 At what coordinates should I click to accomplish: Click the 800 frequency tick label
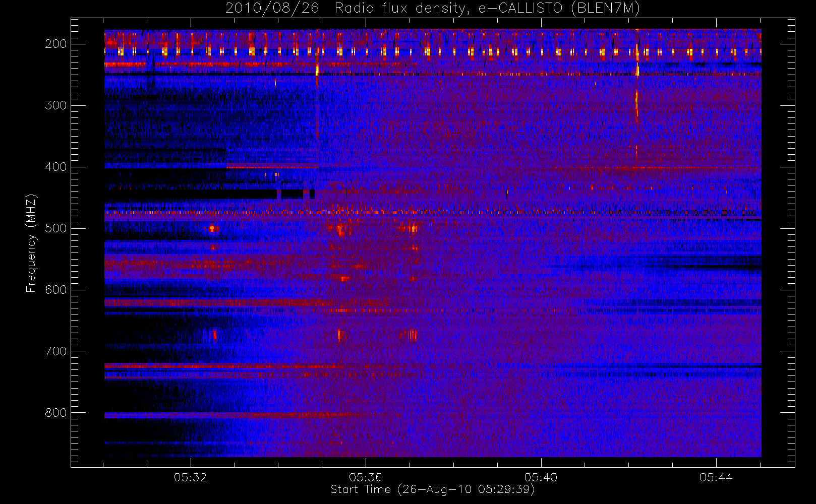point(56,413)
